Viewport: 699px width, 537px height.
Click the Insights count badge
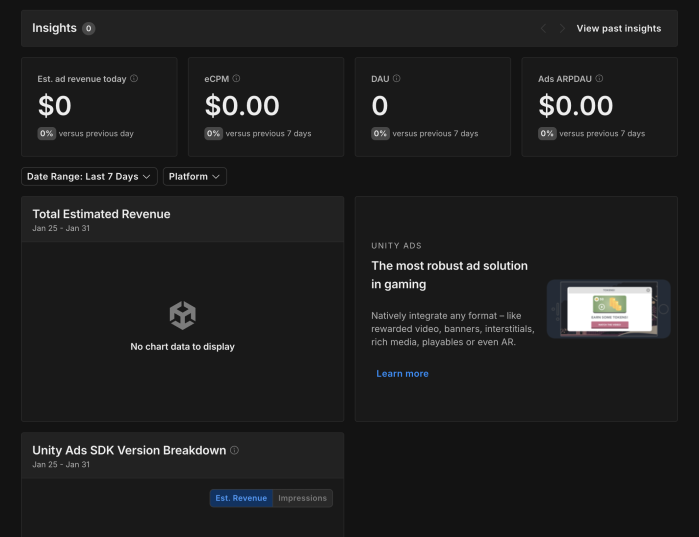click(x=88, y=29)
